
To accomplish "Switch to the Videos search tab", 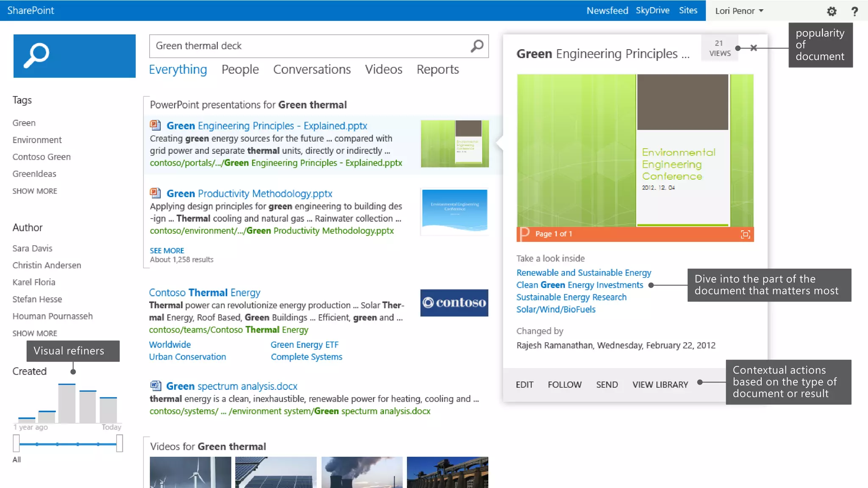I will pyautogui.click(x=384, y=69).
